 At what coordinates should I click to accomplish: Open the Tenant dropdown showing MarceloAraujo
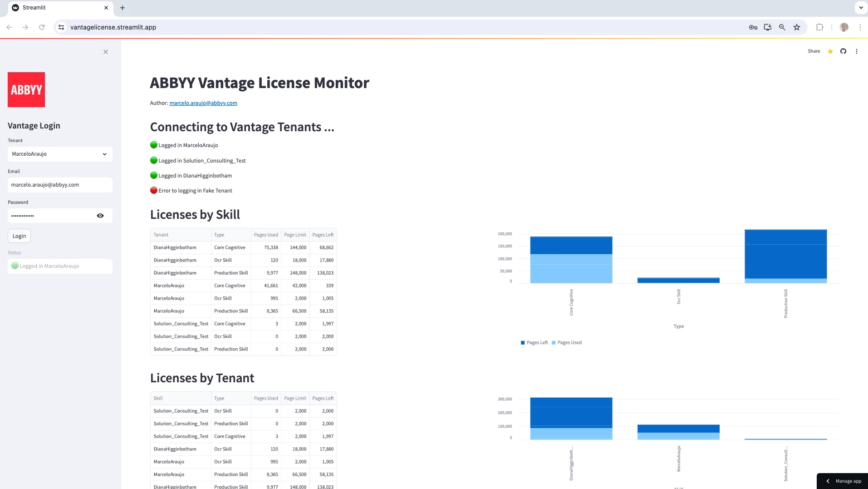[60, 154]
